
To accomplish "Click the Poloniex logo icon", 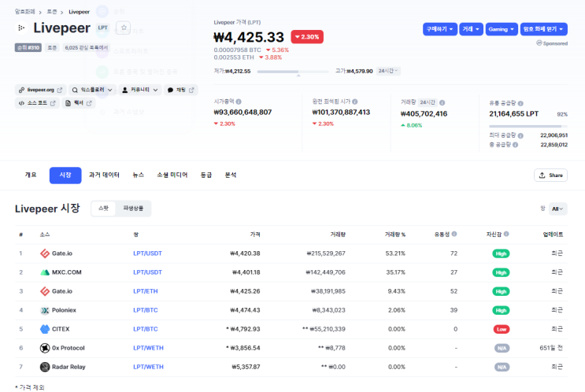I will (45, 310).
